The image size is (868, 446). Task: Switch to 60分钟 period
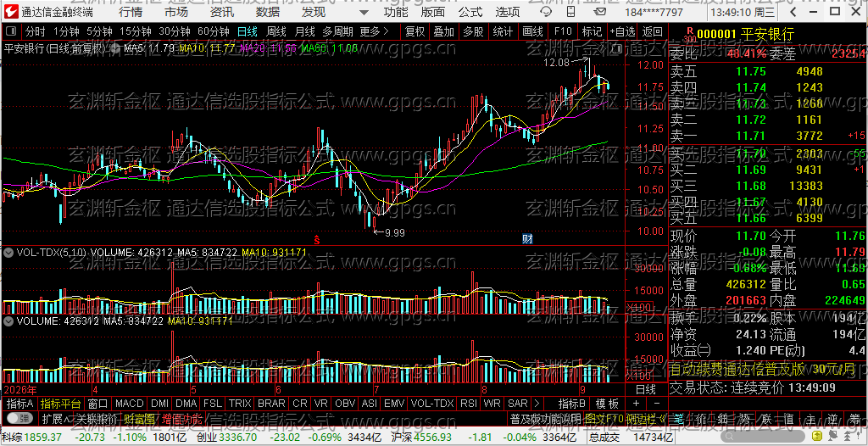(213, 32)
